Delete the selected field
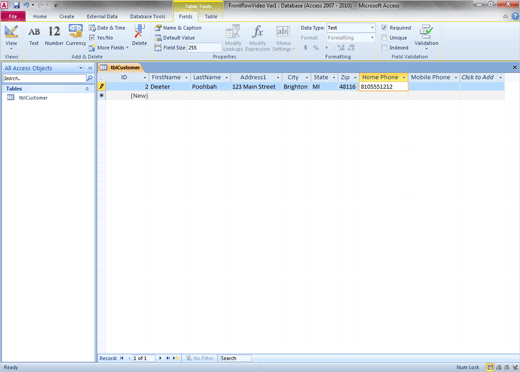 139,35
